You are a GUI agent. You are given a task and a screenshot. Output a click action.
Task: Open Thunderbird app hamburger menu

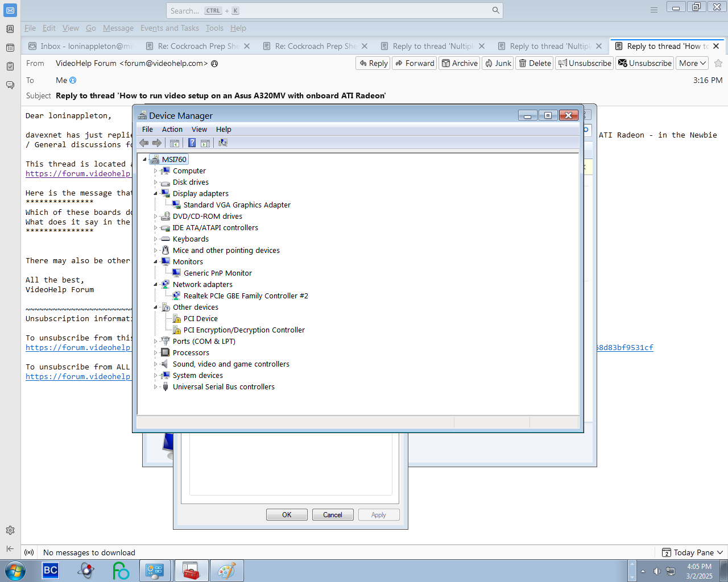[654, 10]
